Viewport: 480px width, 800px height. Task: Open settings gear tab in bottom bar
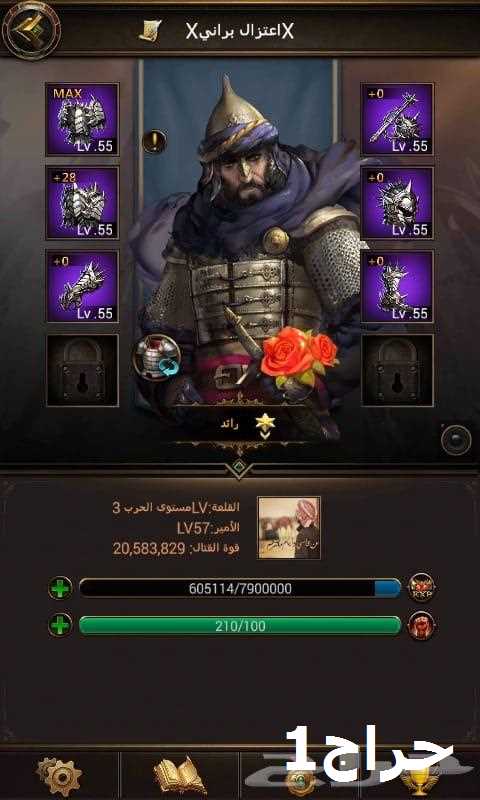(x=60, y=776)
